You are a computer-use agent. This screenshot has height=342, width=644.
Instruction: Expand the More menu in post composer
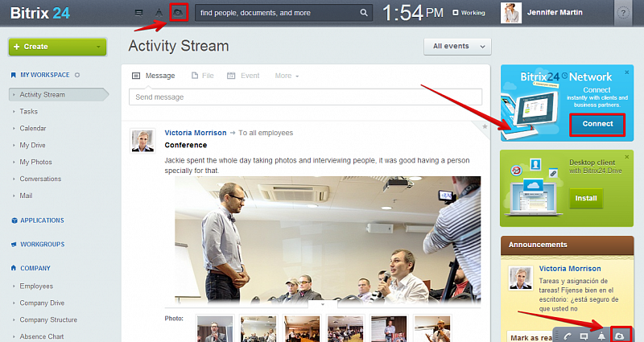coord(287,76)
